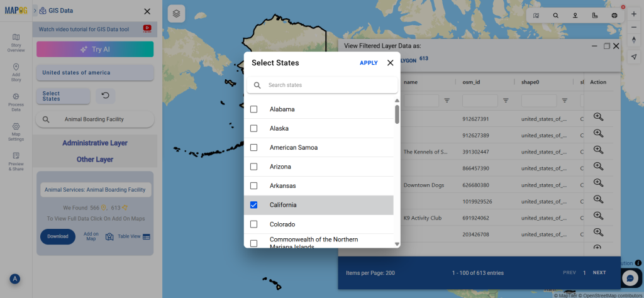
Task: Open the chat support bubble
Action: coord(630,278)
